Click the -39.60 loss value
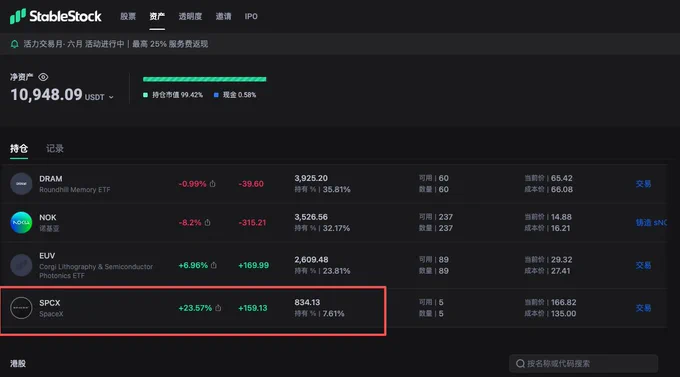Screen dimensions: 680x377 click(x=251, y=184)
